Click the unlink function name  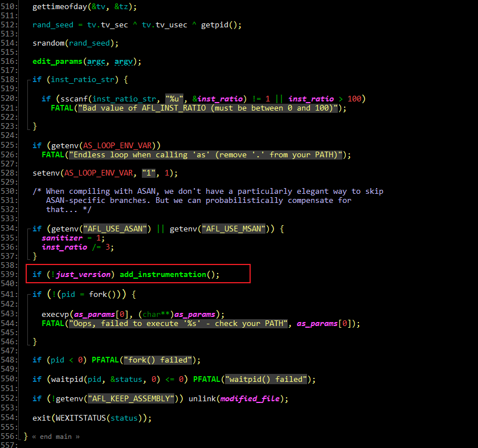pyautogui.click(x=202, y=398)
